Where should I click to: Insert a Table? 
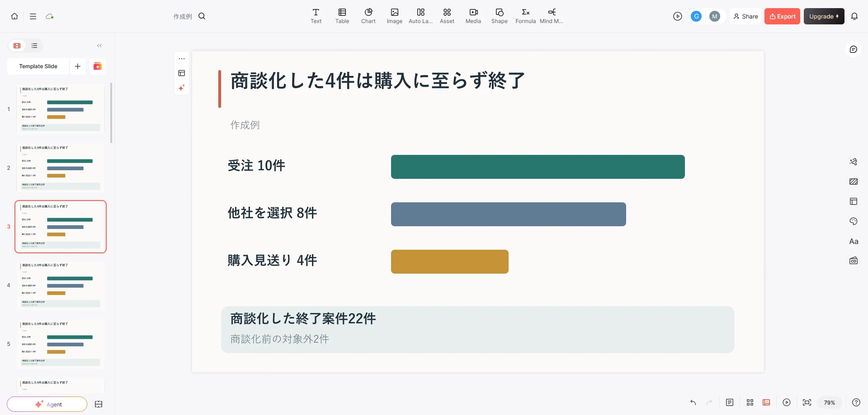[x=342, y=16]
